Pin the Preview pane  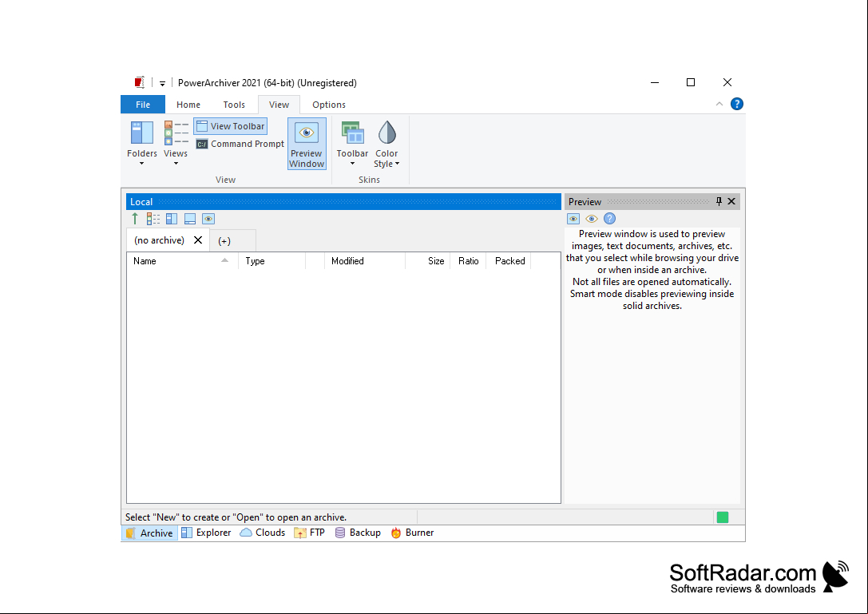coord(719,201)
